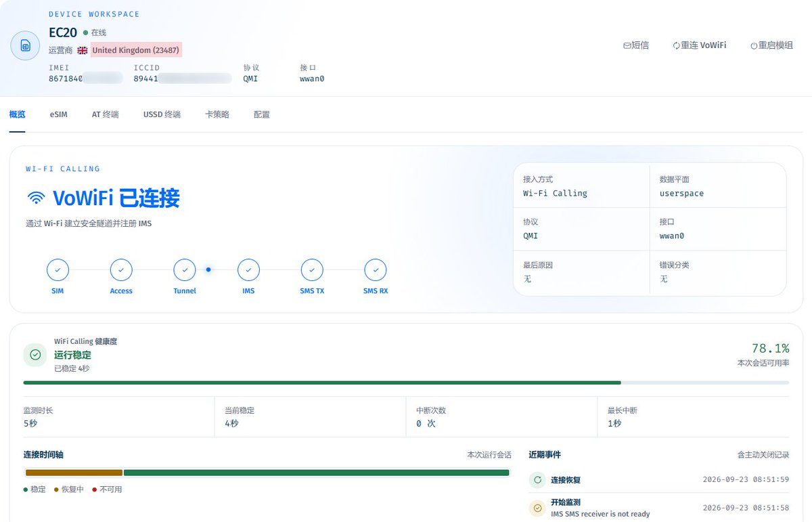Open the 短信 messages button
Image resolution: width=812 pixels, height=522 pixels.
click(636, 45)
